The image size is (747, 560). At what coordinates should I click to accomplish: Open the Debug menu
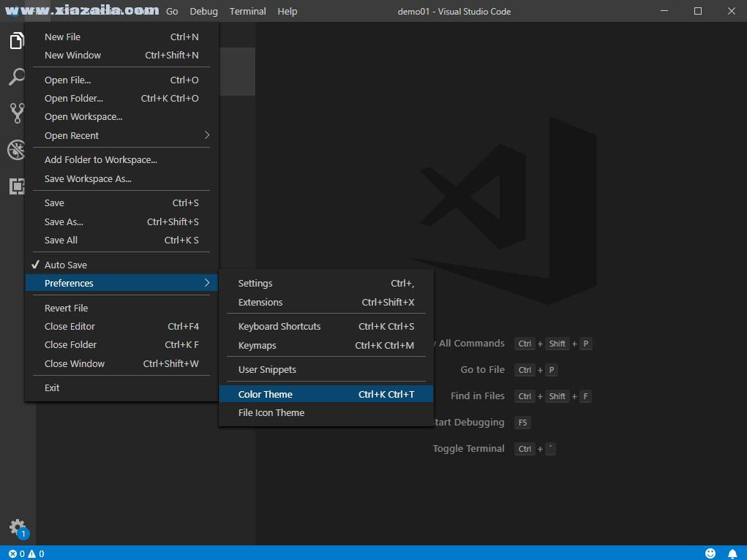[x=204, y=11]
